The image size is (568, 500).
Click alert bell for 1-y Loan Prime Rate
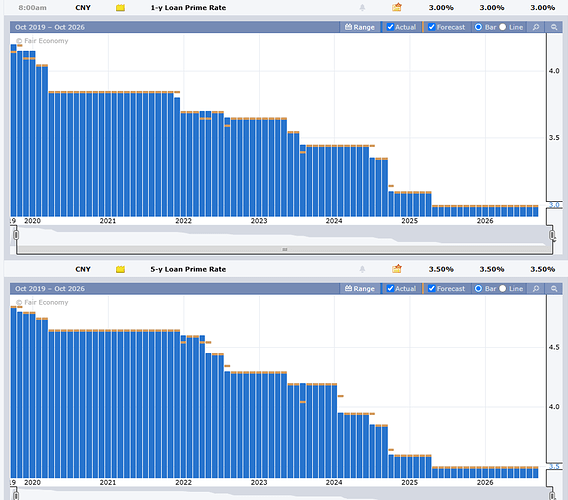pyautogui.click(x=362, y=8)
